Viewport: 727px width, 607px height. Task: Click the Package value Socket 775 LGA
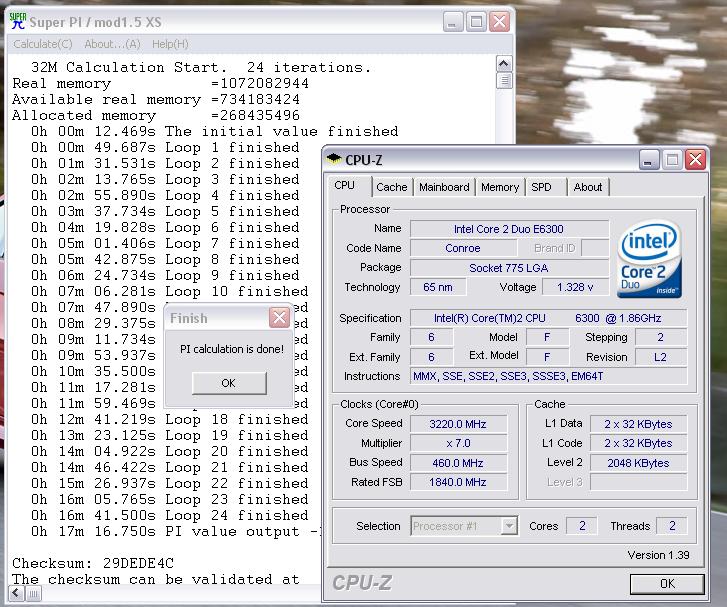coord(509,268)
